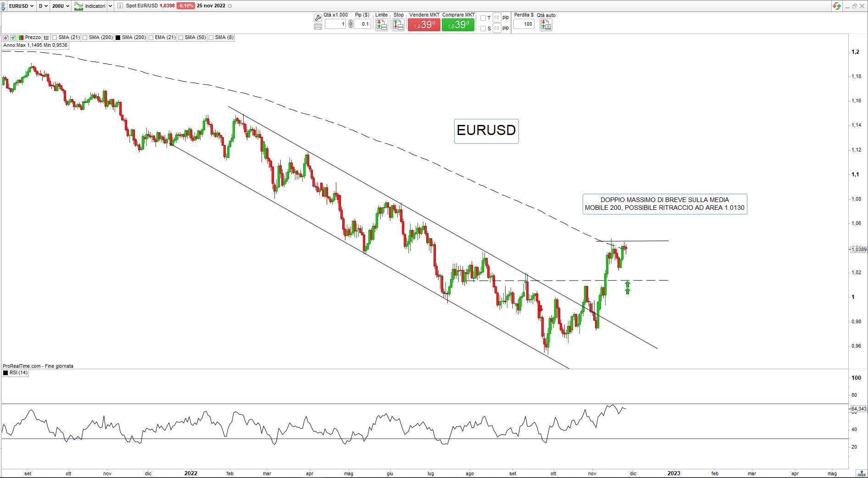Open the Indicatori menu
868x478 pixels.
[93, 6]
